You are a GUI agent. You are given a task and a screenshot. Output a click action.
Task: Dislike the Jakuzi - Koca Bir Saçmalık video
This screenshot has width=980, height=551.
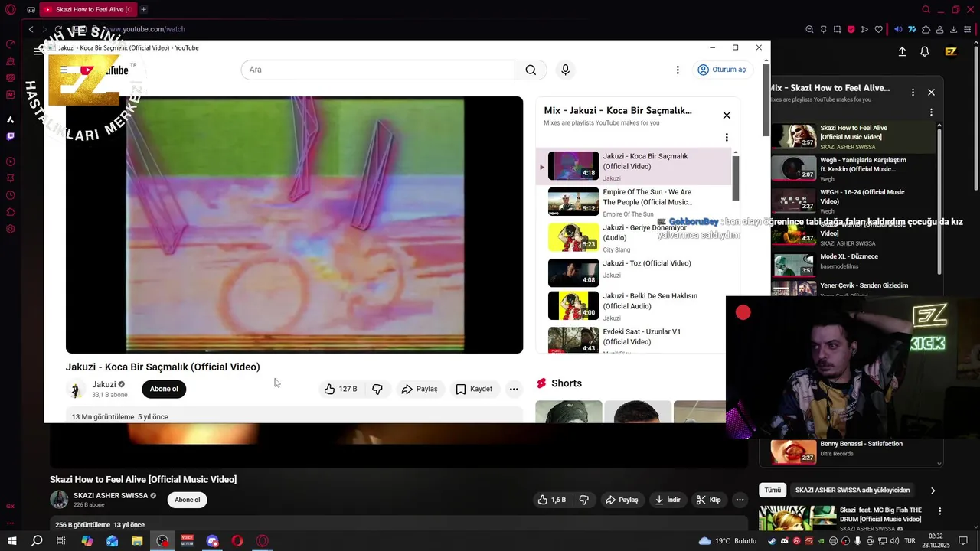(x=377, y=389)
